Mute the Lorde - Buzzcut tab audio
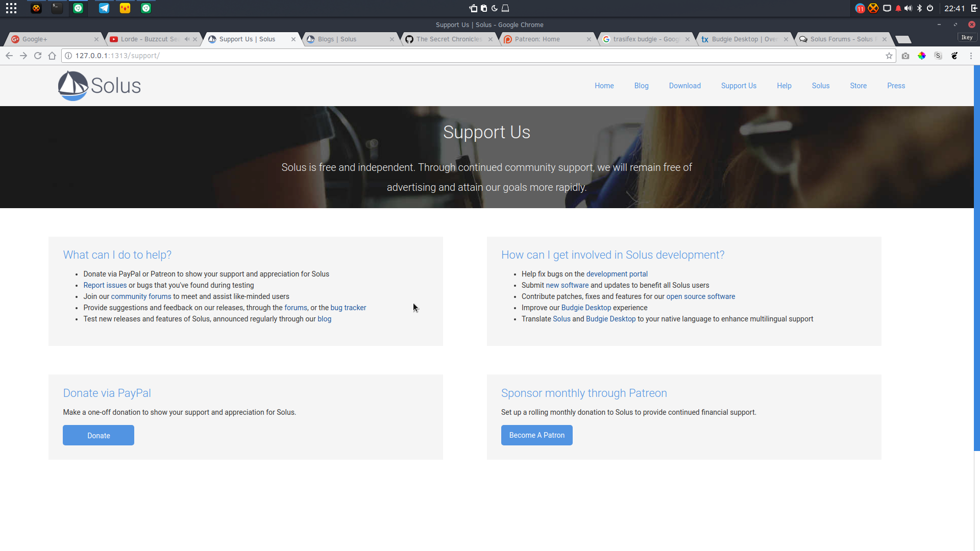Viewport: 980px width, 551px height. coord(187,39)
